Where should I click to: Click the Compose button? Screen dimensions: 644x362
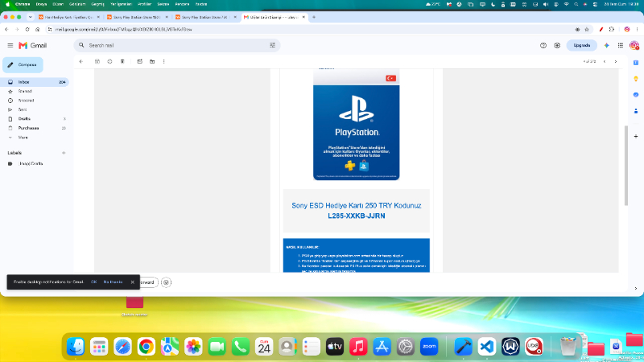coord(23,65)
